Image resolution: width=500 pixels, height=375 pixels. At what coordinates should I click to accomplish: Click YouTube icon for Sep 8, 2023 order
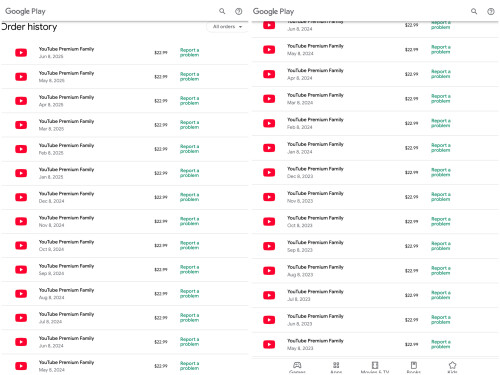click(269, 246)
